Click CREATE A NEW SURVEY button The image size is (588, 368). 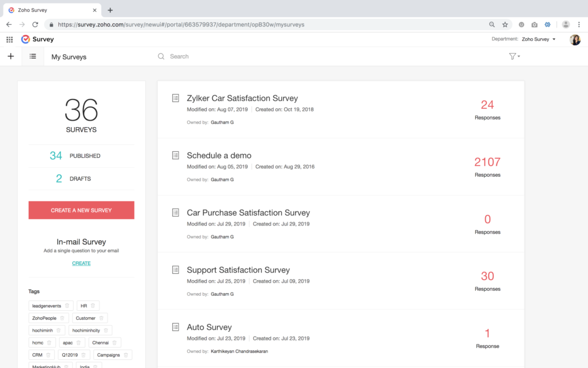point(81,210)
